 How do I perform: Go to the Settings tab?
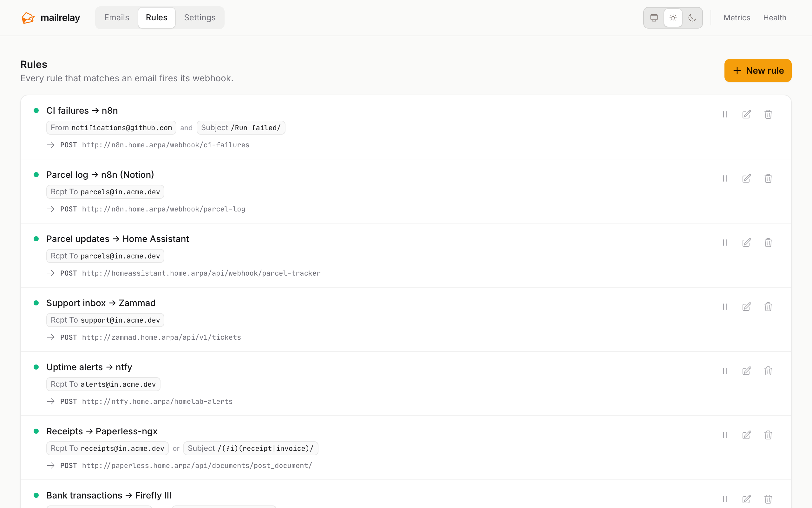click(x=200, y=17)
